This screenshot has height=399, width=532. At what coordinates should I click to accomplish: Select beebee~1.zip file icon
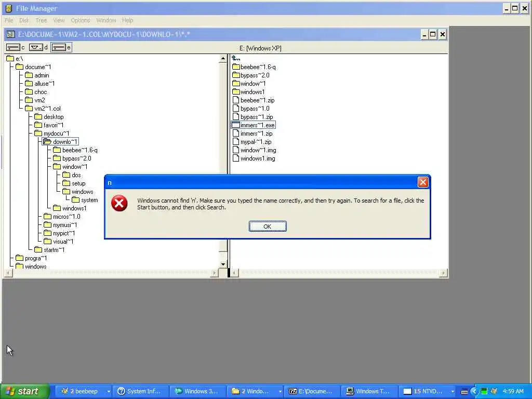tap(236, 100)
